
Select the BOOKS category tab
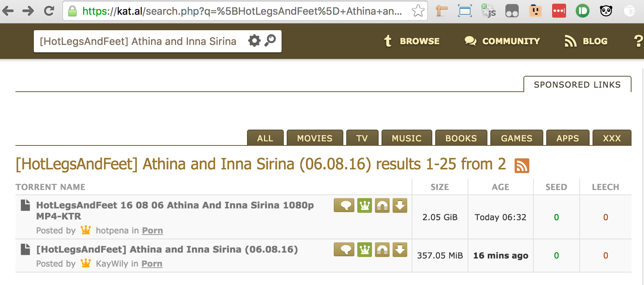[x=461, y=138]
